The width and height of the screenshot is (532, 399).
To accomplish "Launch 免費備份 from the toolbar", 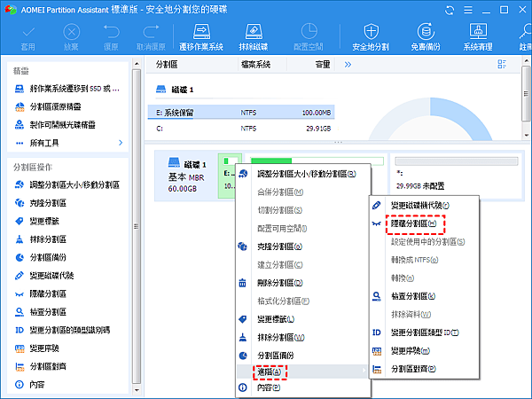I will coord(426,37).
